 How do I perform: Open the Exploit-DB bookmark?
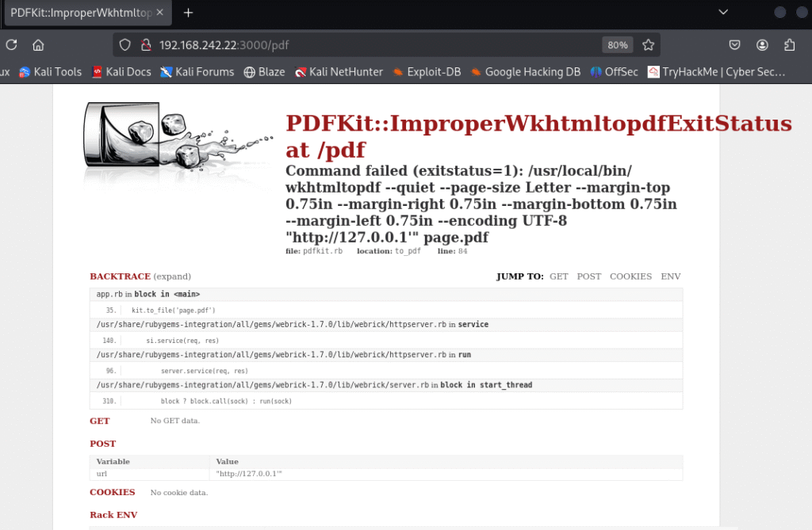[x=427, y=72]
